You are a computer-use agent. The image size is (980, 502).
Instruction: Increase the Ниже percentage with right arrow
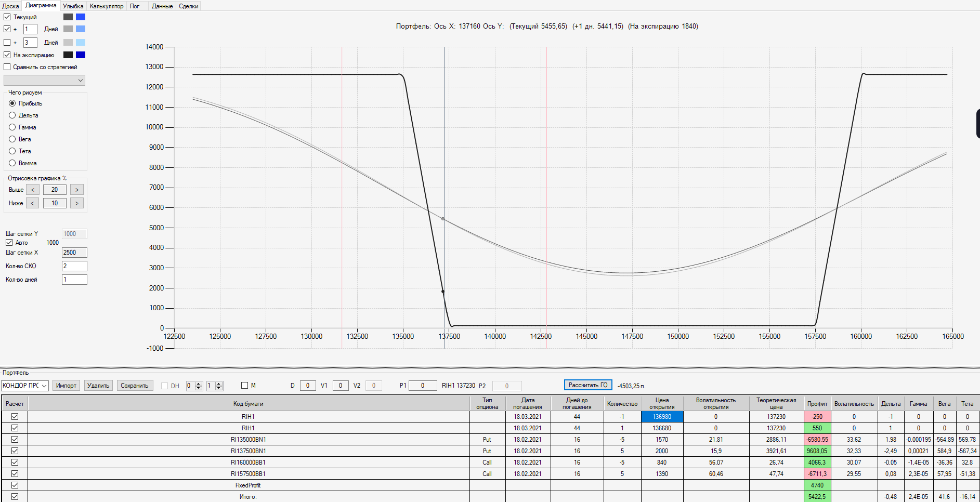pyautogui.click(x=77, y=203)
